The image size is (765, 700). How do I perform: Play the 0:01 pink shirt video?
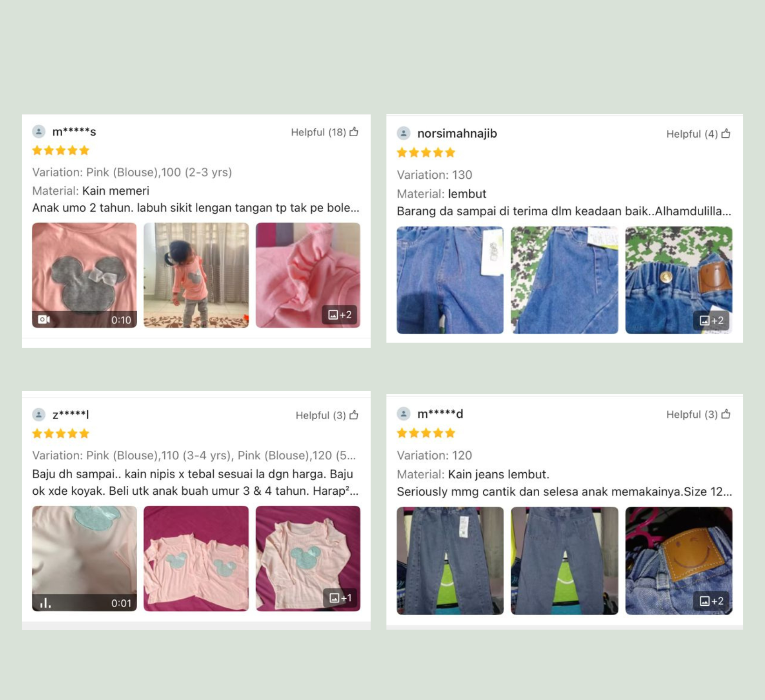tap(84, 559)
